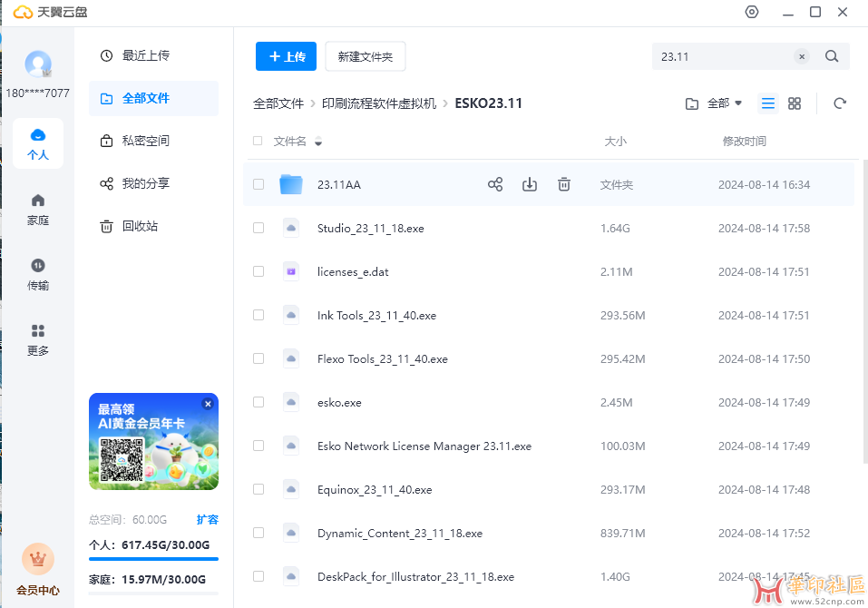Go to 印刷流程软件虚拟机 breadcrumb folder

[x=379, y=103]
